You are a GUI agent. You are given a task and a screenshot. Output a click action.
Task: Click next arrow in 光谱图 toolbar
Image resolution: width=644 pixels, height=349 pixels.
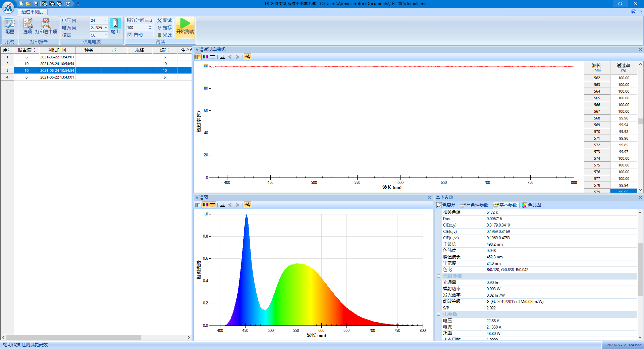237,205
